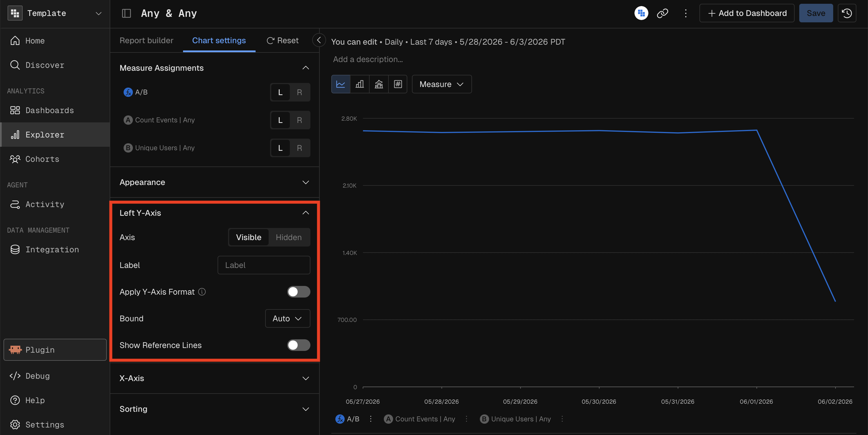Viewport: 868px width, 435px height.
Task: Click the Cohorts people icon
Action: pos(15,159)
